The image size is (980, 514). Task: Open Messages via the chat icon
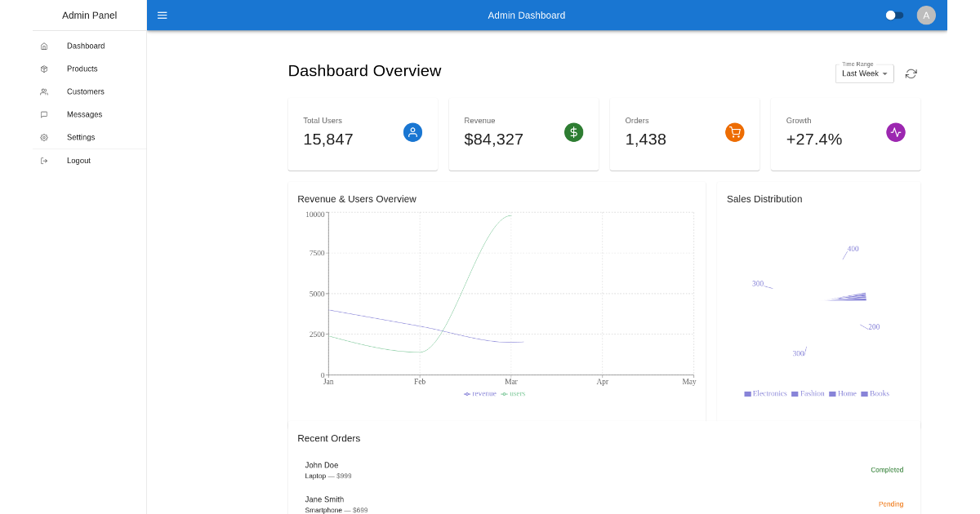(x=44, y=114)
